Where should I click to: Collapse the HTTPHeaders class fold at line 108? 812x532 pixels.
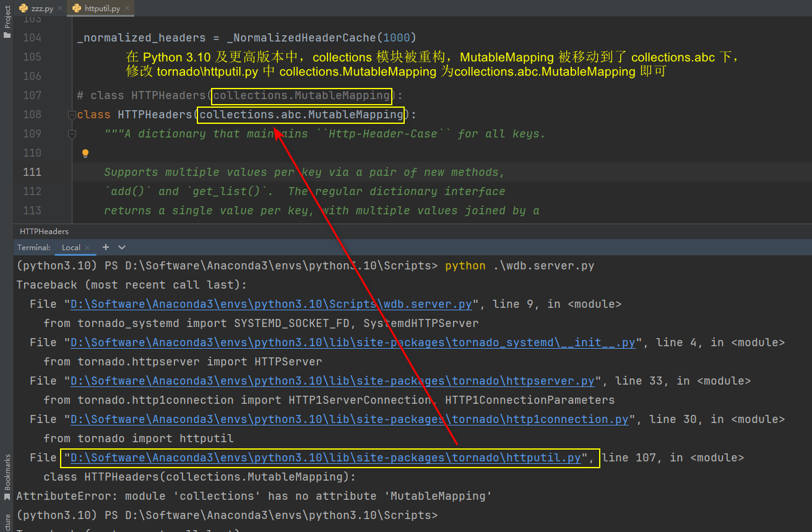click(x=72, y=114)
